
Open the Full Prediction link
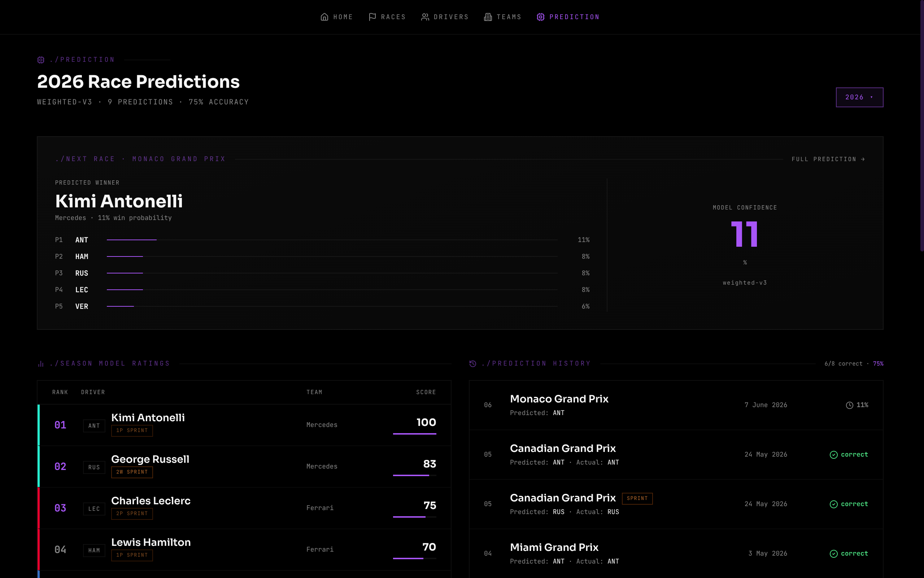(x=828, y=159)
